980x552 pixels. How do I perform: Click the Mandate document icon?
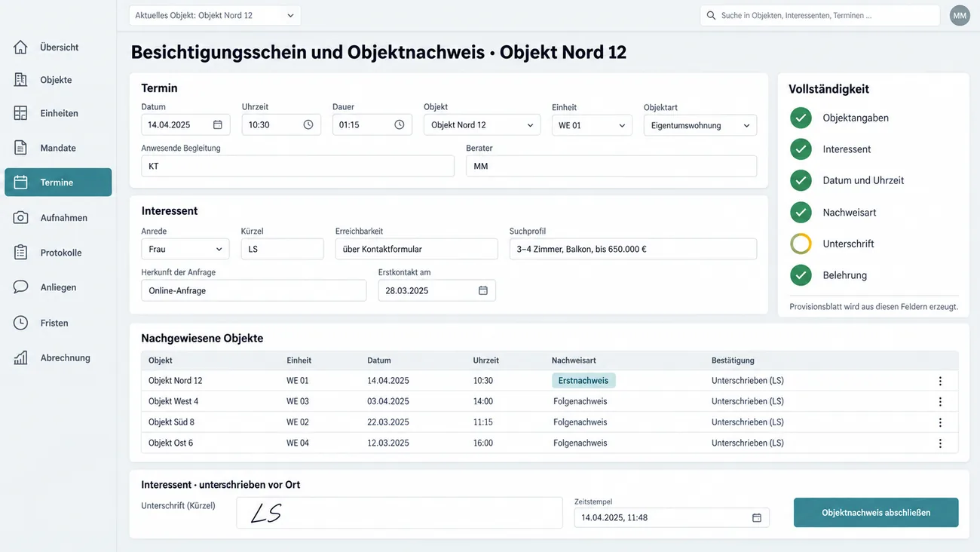(x=21, y=148)
